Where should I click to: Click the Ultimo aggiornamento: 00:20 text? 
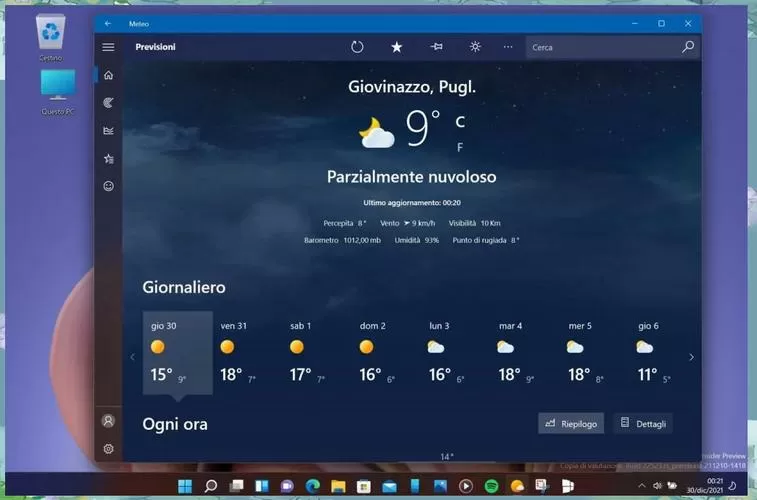point(412,203)
